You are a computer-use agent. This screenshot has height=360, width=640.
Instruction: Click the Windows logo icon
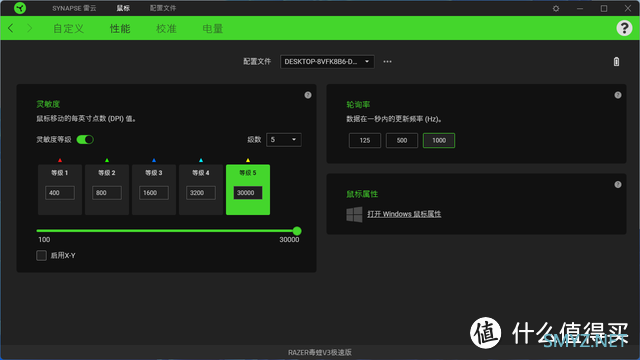pos(354,214)
